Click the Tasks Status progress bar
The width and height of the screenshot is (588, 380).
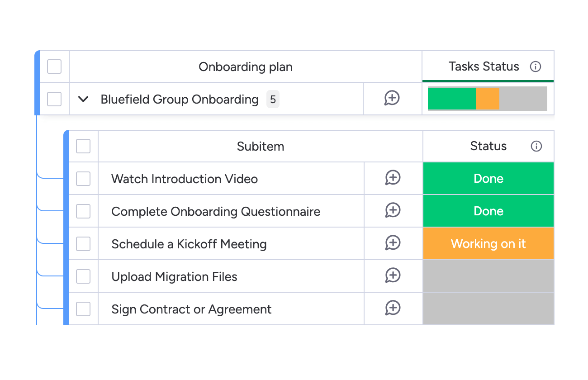(x=488, y=99)
